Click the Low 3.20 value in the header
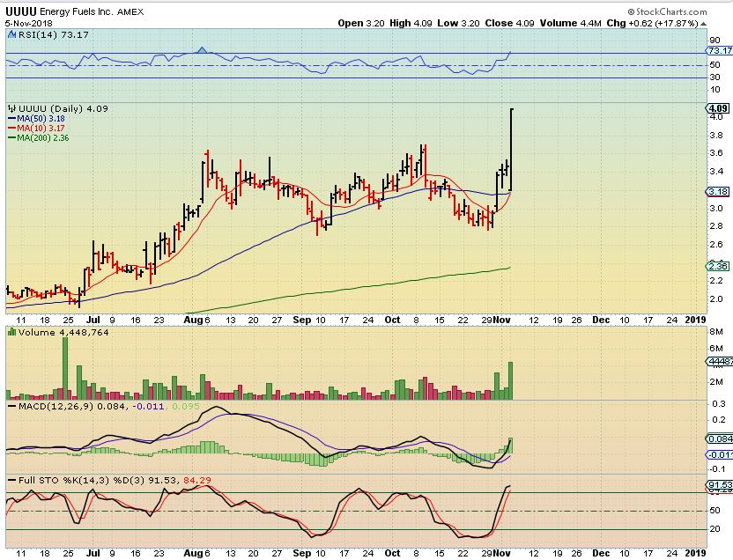 458,24
